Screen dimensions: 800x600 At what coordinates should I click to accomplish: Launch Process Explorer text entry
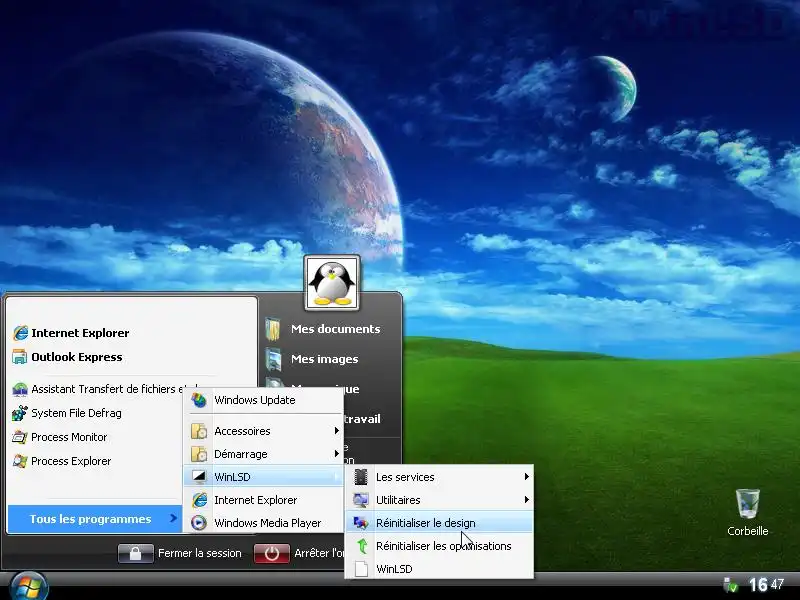click(x=71, y=461)
